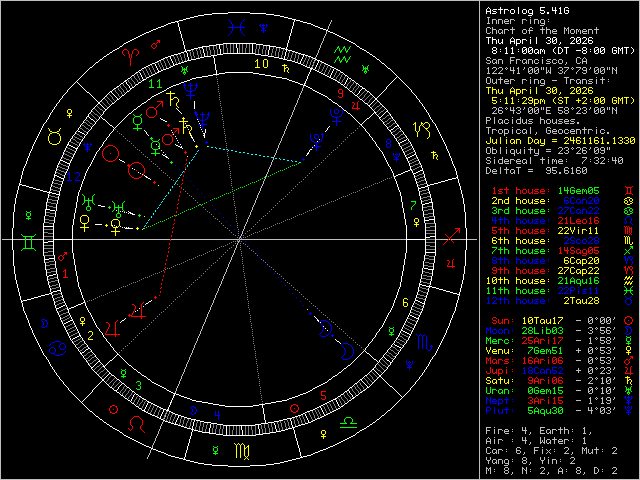Click the Leo sign glyph on the wheel
This screenshot has height=480, width=640.
tap(137, 425)
